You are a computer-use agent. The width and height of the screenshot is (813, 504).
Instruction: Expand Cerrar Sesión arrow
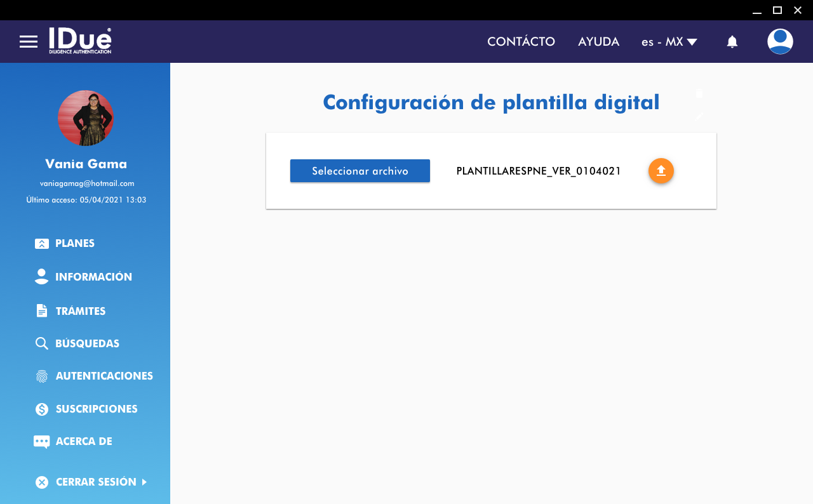(x=144, y=482)
